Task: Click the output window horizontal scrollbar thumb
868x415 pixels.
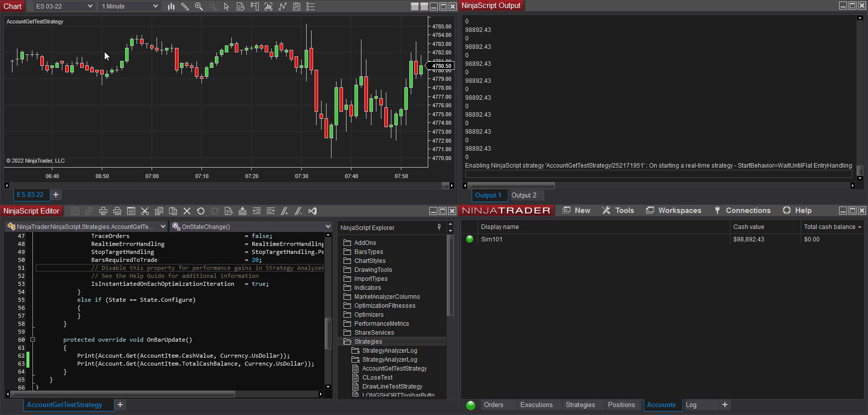Action: click(x=511, y=186)
